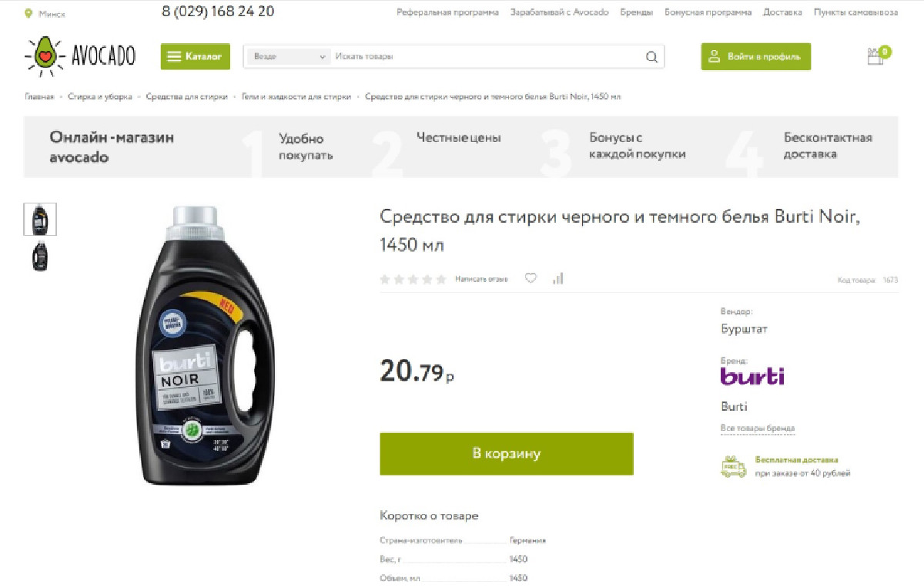Click the Burti brand logo
The height and width of the screenshot is (588, 924).
click(x=752, y=376)
